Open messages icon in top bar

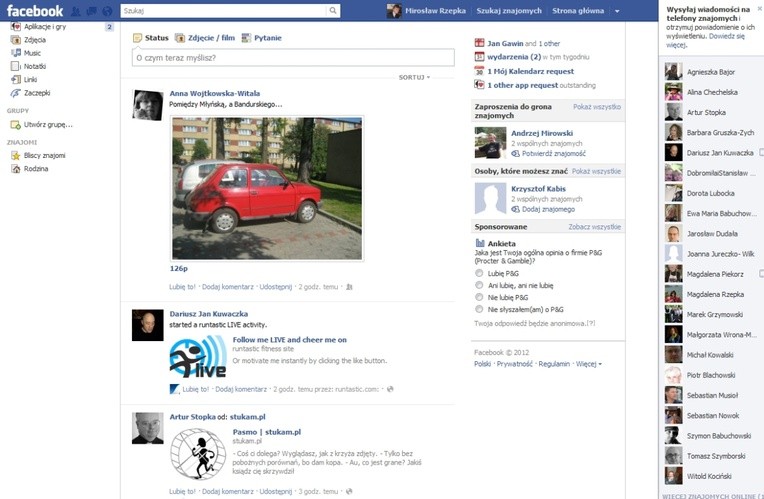(x=92, y=11)
